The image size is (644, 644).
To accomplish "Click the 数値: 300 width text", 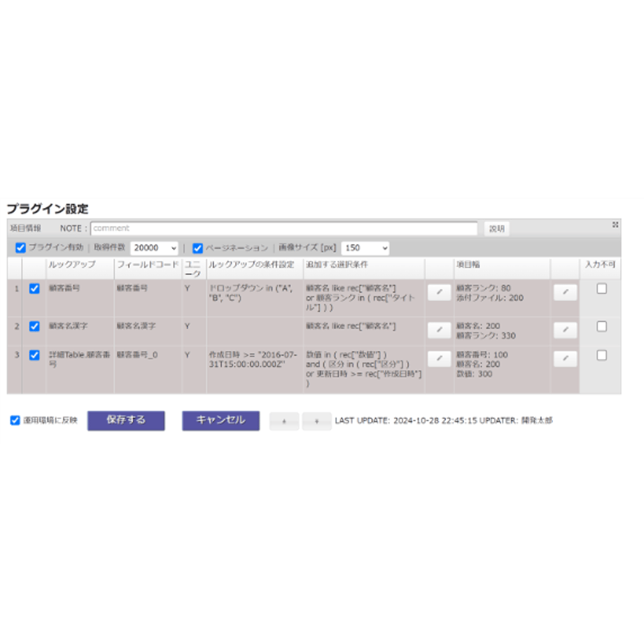I will [475, 374].
